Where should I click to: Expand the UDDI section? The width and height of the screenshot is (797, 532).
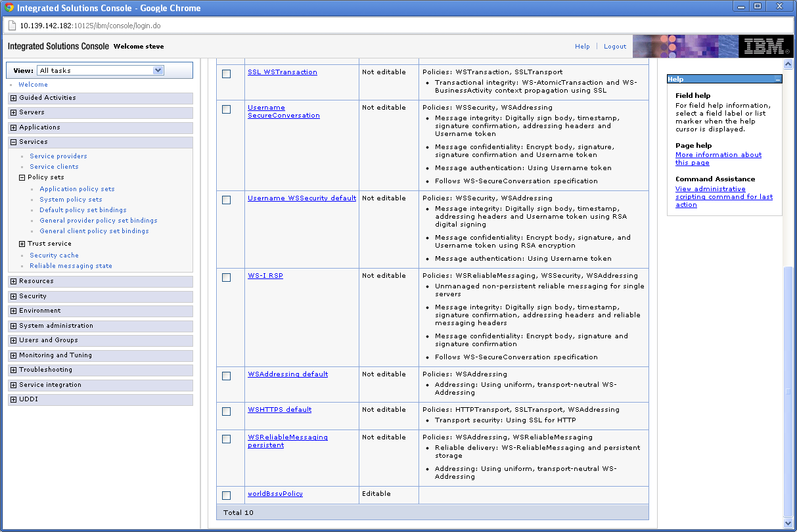(x=13, y=399)
